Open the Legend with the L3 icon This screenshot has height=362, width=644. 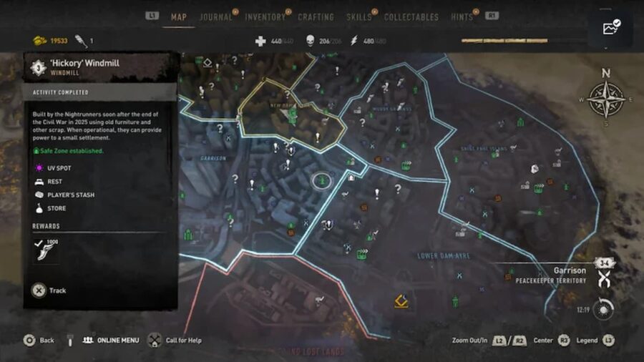pyautogui.click(x=608, y=341)
